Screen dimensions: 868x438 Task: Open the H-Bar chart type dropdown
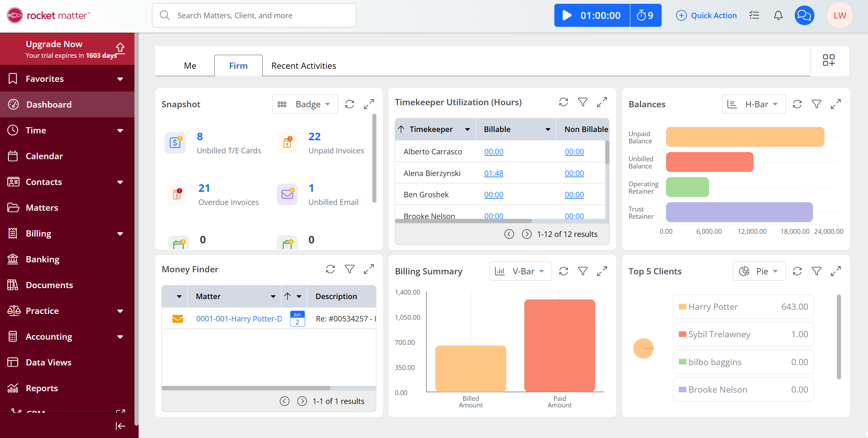[754, 104]
